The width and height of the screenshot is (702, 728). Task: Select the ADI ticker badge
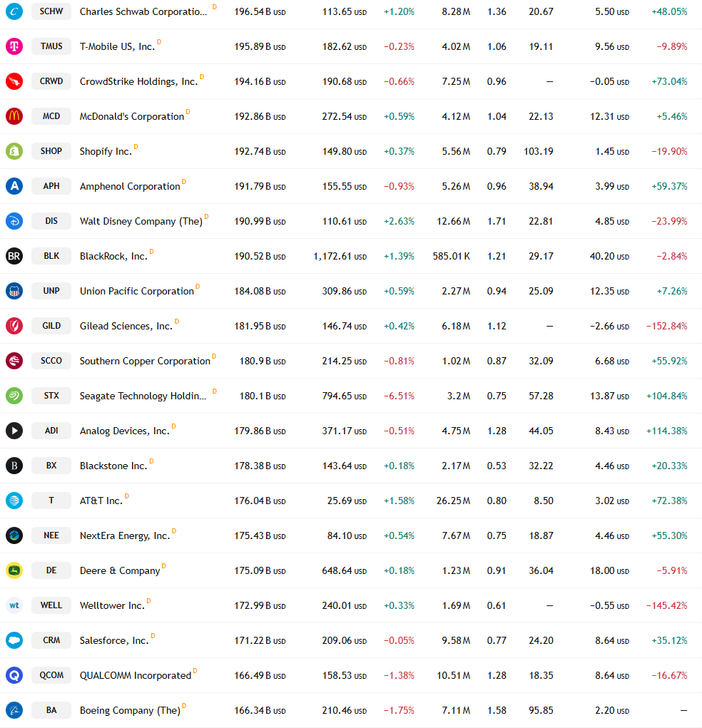51,431
